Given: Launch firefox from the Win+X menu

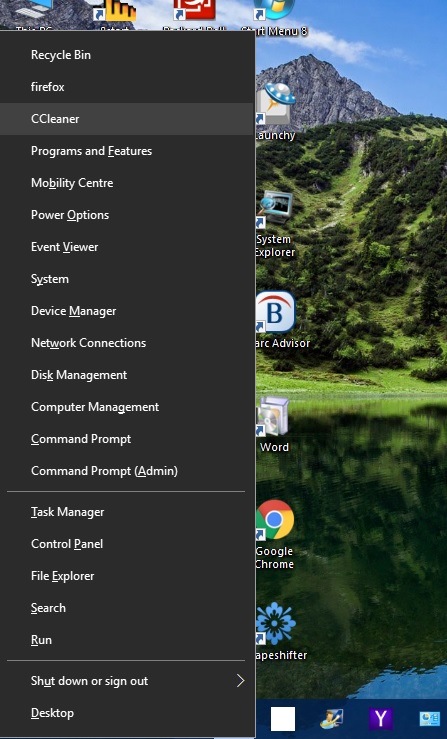Looking at the screenshot, I should [127, 87].
